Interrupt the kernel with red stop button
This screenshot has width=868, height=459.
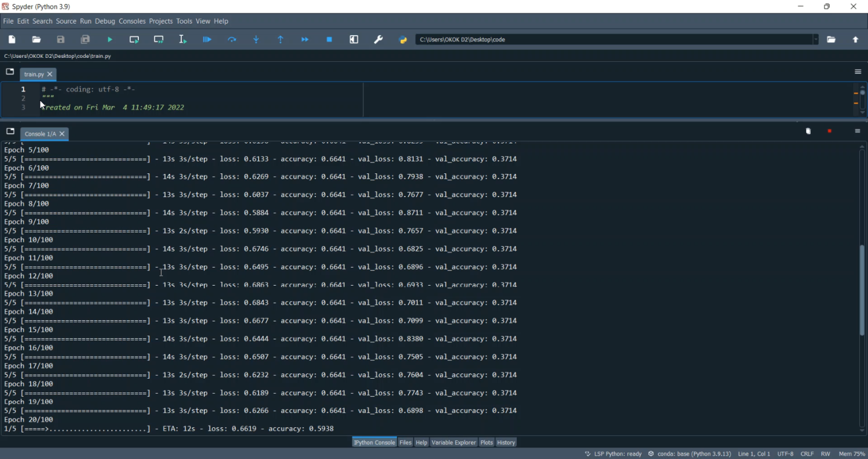pos(830,132)
